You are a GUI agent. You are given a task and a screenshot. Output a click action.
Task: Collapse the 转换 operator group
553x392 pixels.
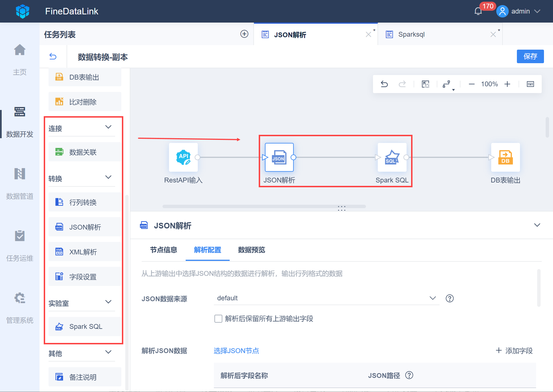click(108, 177)
